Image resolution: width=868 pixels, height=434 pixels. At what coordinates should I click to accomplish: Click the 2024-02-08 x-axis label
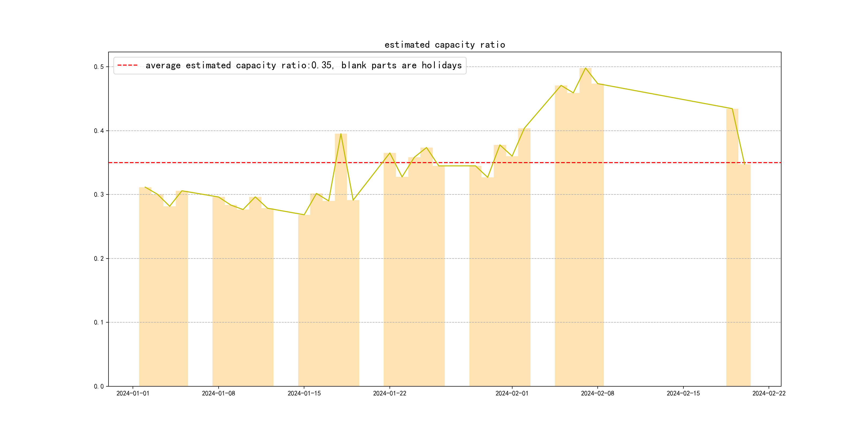click(597, 393)
